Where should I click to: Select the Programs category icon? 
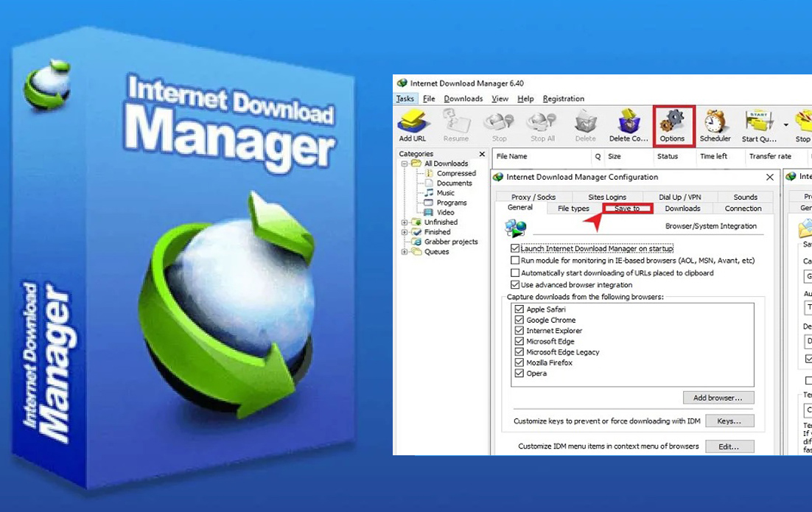429,203
